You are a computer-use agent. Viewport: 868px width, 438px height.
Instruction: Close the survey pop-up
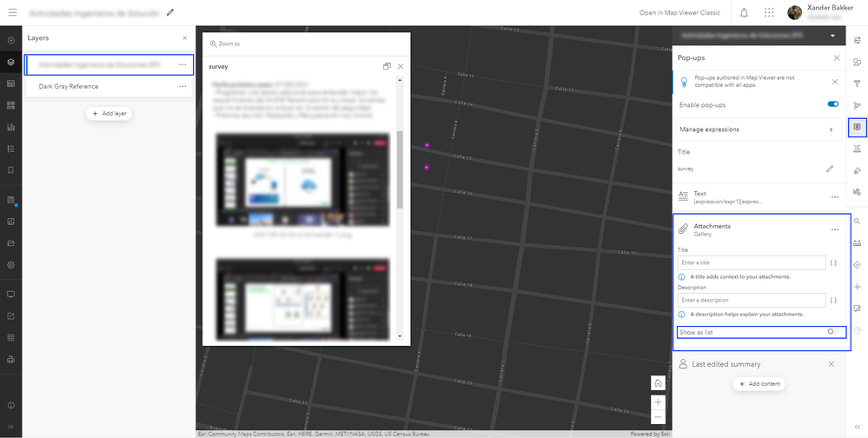[x=401, y=66]
